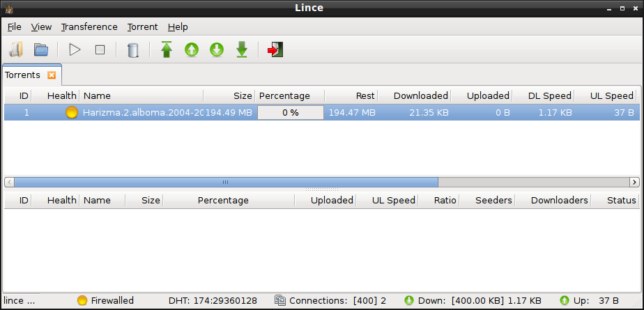Click the 21.35 KB downloaded value
This screenshot has height=310, width=644.
[429, 112]
